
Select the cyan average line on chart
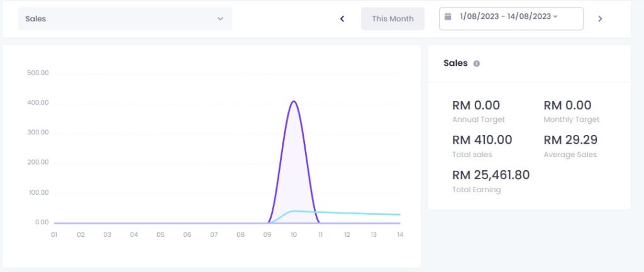tap(352, 213)
